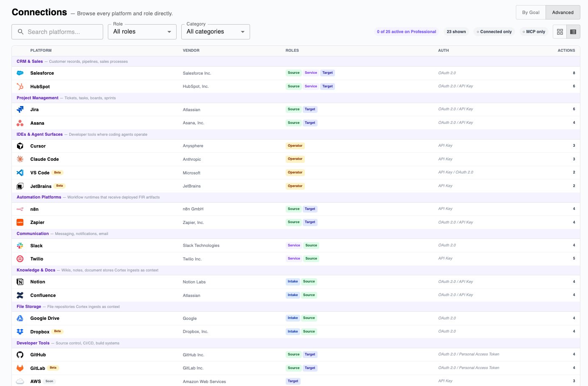Click the 23 shown badge

[456, 31]
